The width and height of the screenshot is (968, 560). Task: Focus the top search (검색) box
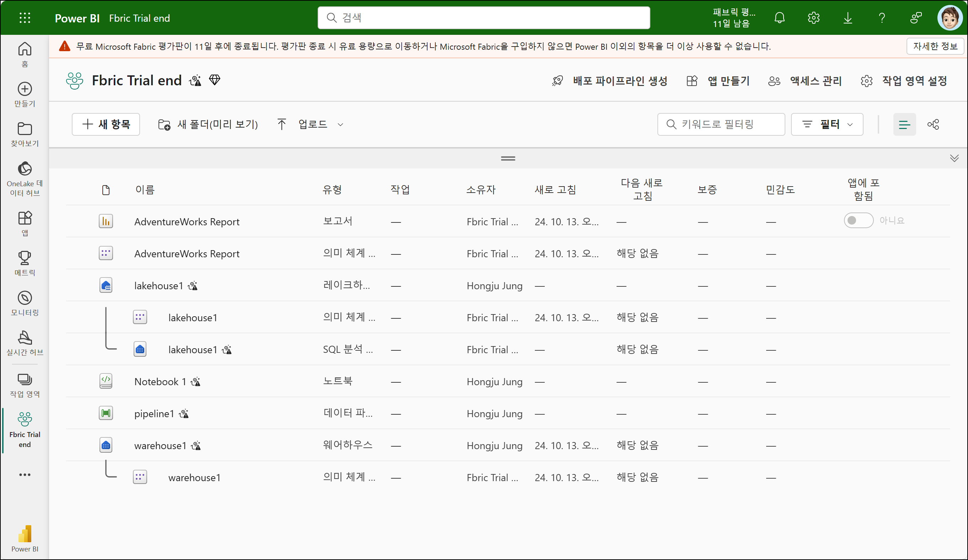point(484,18)
